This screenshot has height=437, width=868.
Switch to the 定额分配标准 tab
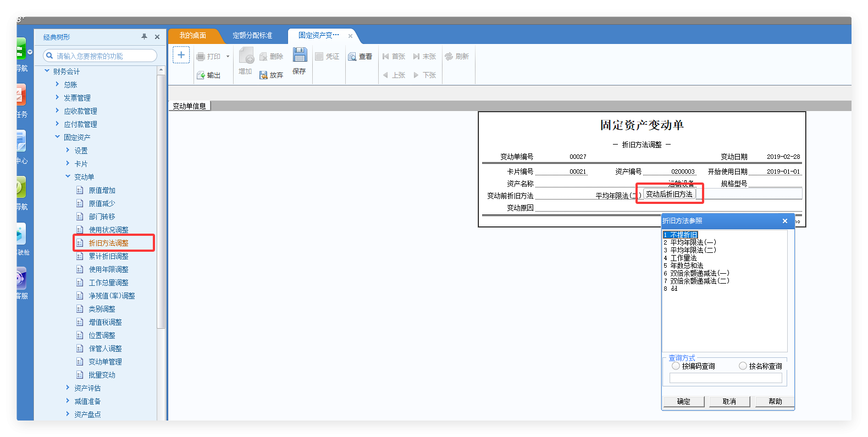coord(252,36)
